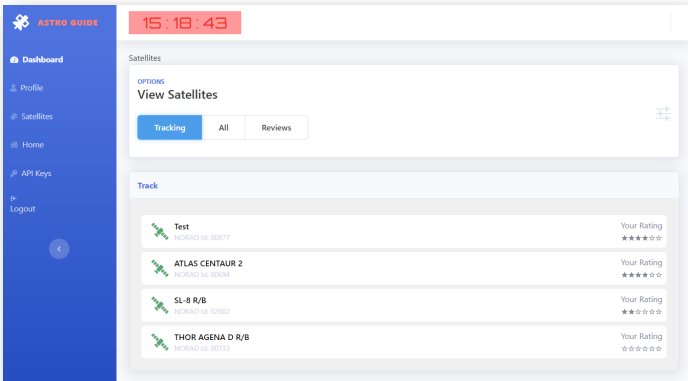Image resolution: width=688 pixels, height=381 pixels.
Task: Click the NORAD Id: 00733 text
Action: tap(202, 348)
